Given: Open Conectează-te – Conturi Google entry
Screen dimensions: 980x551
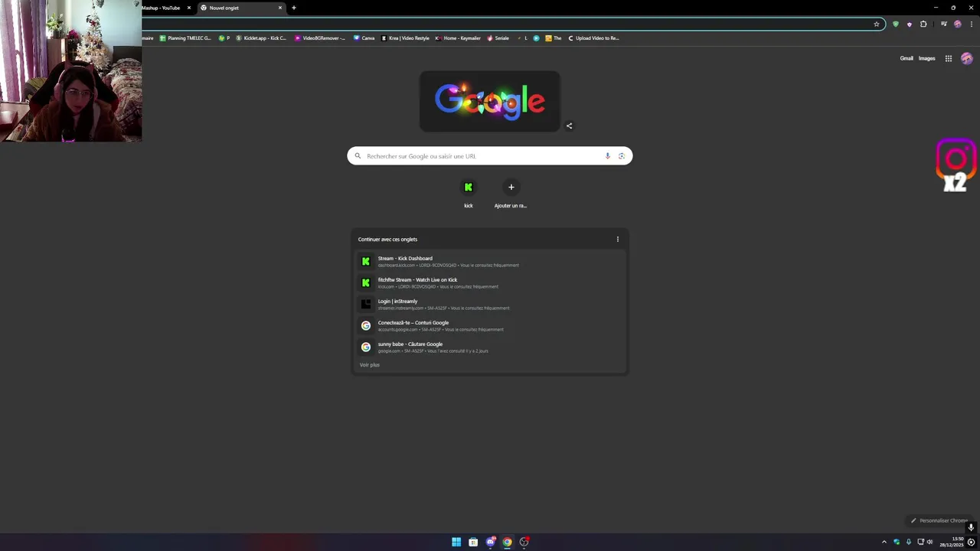Looking at the screenshot, I should (490, 326).
